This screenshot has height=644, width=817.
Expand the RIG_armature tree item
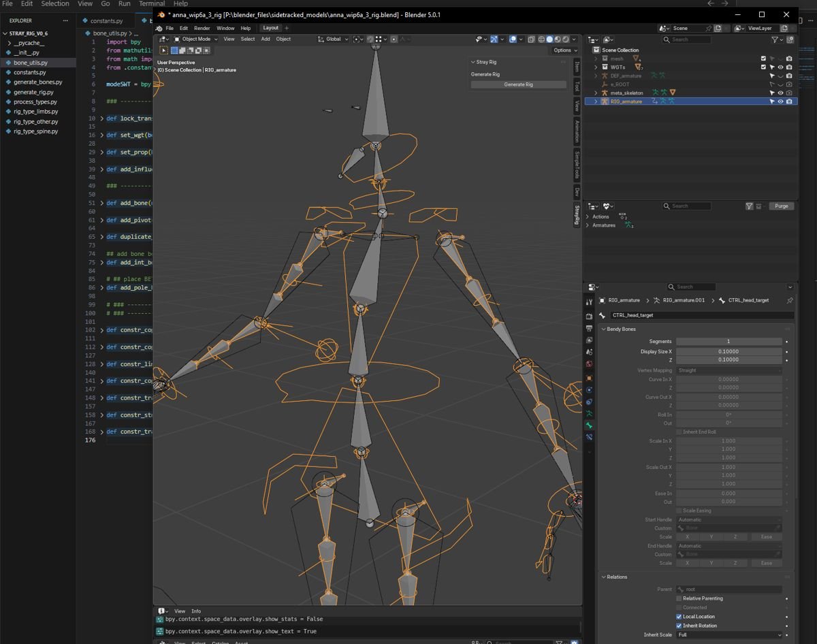point(596,101)
